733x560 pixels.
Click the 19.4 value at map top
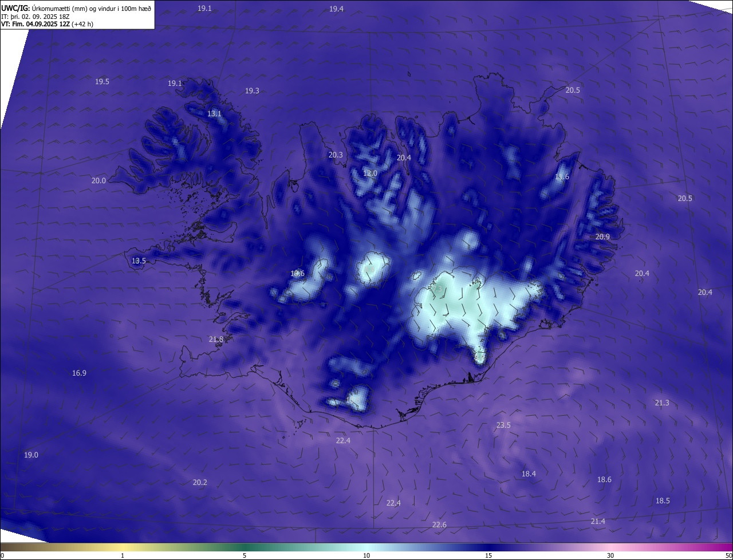coord(336,9)
